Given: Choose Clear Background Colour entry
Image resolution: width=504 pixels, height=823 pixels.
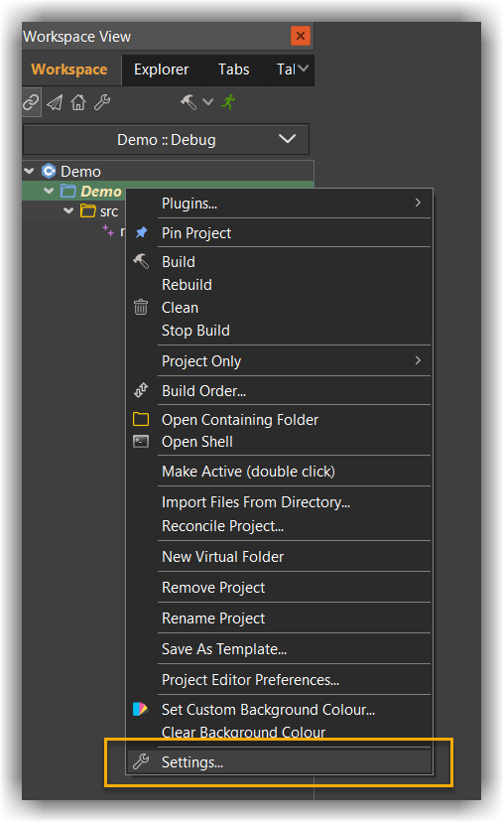Looking at the screenshot, I should click(279, 732).
